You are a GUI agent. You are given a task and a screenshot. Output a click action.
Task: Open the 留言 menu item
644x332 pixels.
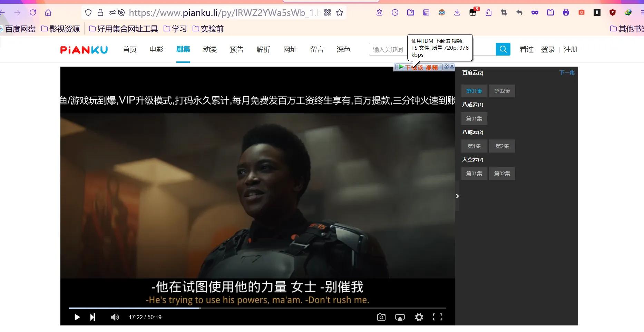click(x=316, y=49)
